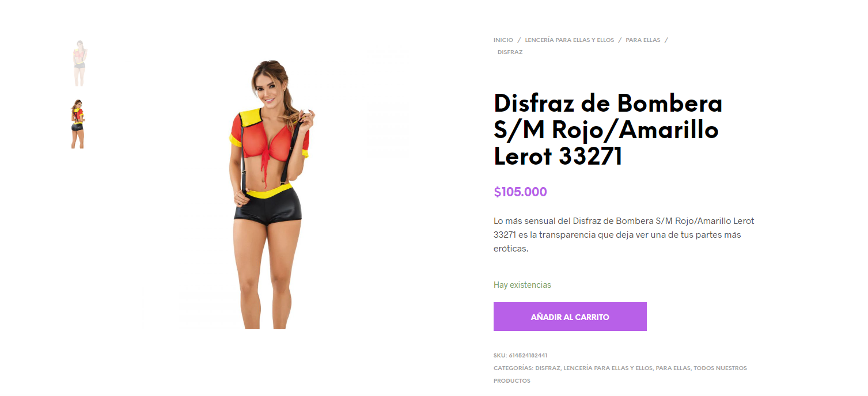
Task: Show the back-view product thumbnail
Action: [x=78, y=124]
